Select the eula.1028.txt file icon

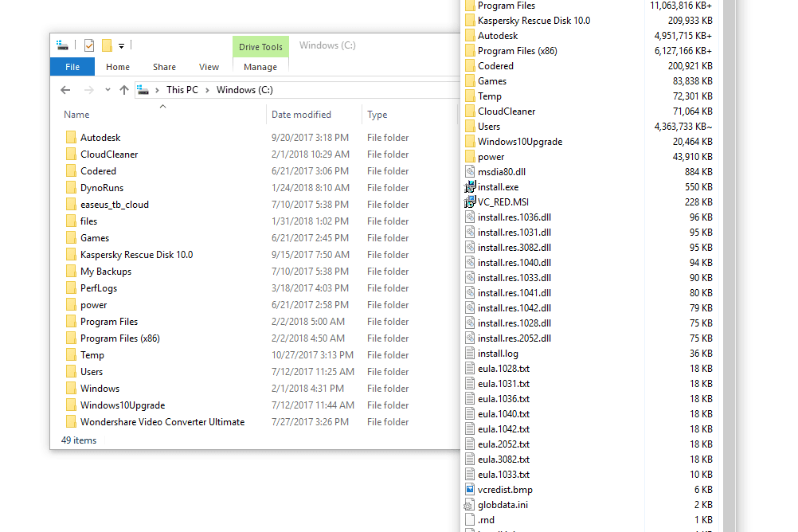click(x=470, y=369)
